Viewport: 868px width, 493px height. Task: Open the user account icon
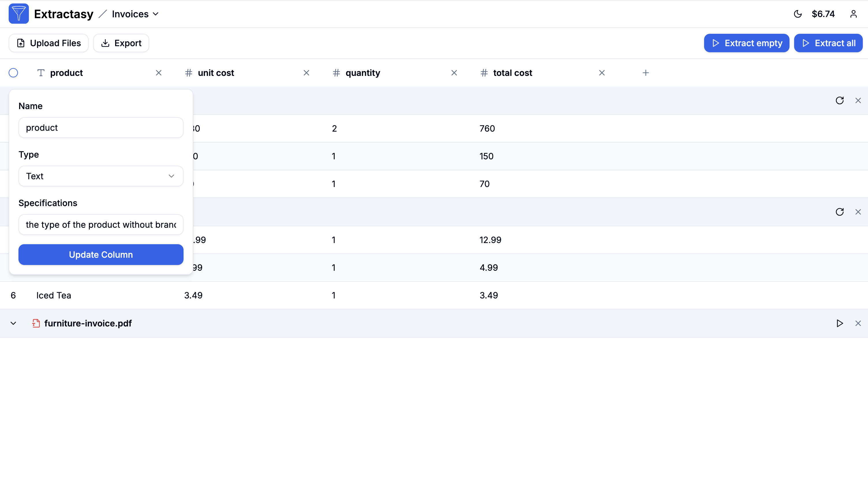pos(853,14)
